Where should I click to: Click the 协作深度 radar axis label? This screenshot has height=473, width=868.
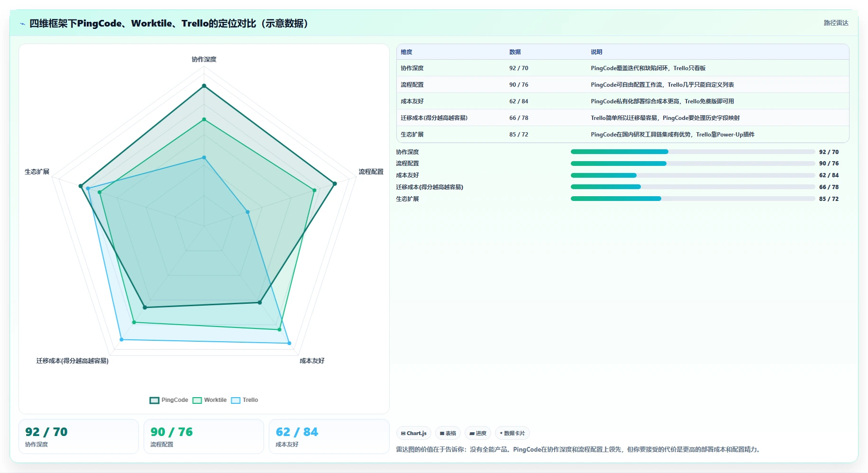(204, 59)
